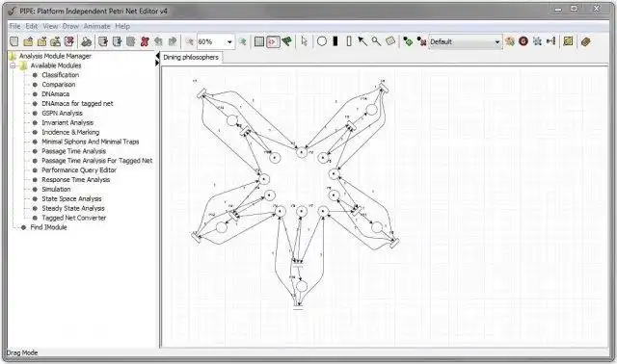The image size is (617, 364).
Task: Select the DNAmaca module
Action: pos(56,94)
